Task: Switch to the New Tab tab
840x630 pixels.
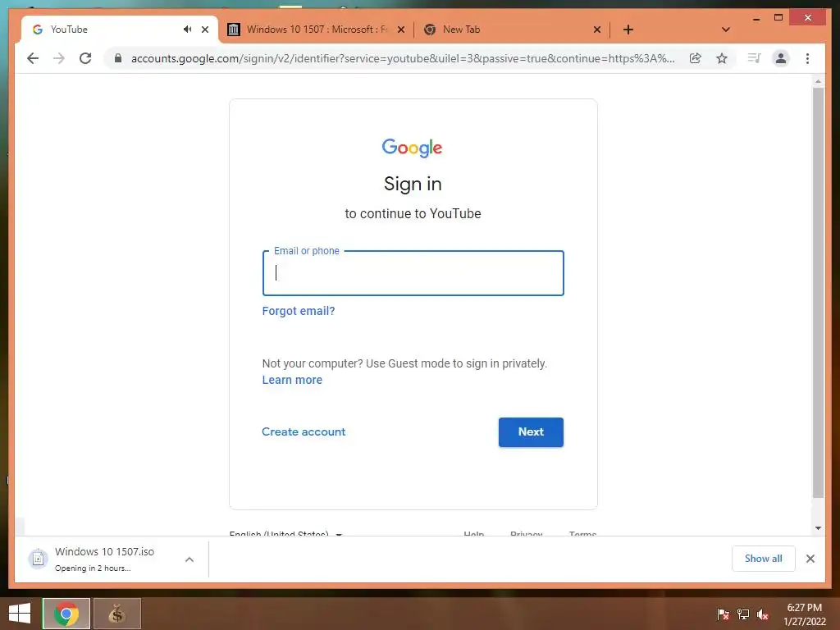Action: click(x=512, y=30)
